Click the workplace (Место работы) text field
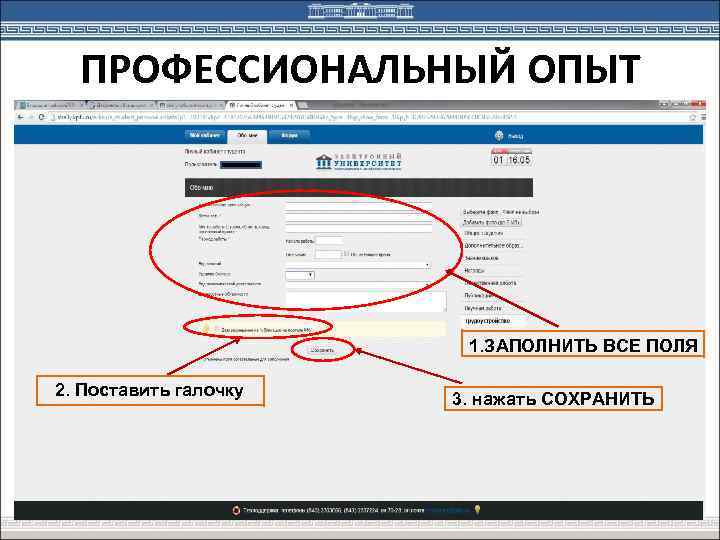 click(359, 228)
